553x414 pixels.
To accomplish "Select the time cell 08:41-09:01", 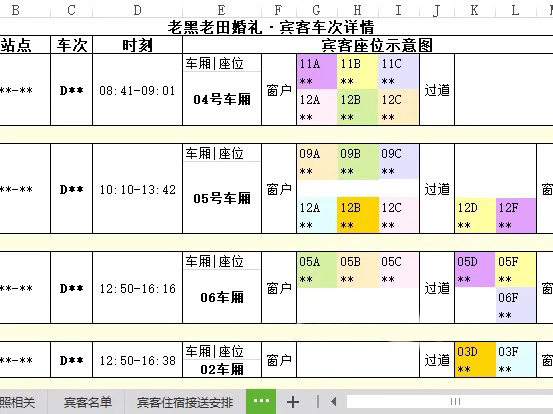I will click(x=138, y=90).
